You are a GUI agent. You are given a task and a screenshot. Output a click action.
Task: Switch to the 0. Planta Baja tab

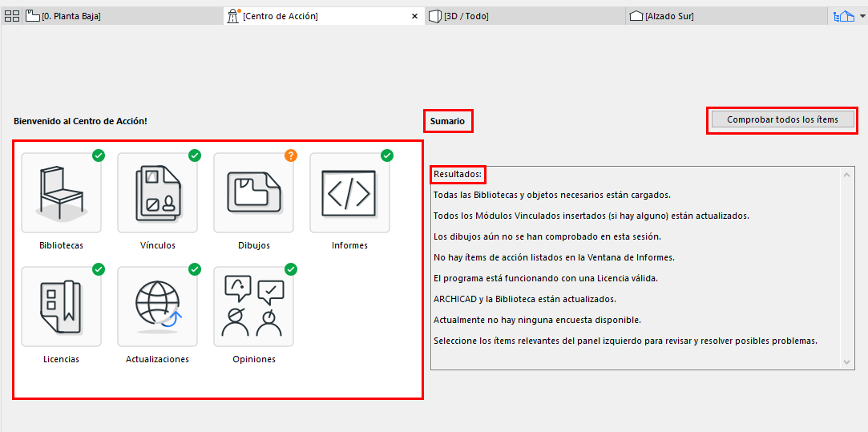[123, 16]
